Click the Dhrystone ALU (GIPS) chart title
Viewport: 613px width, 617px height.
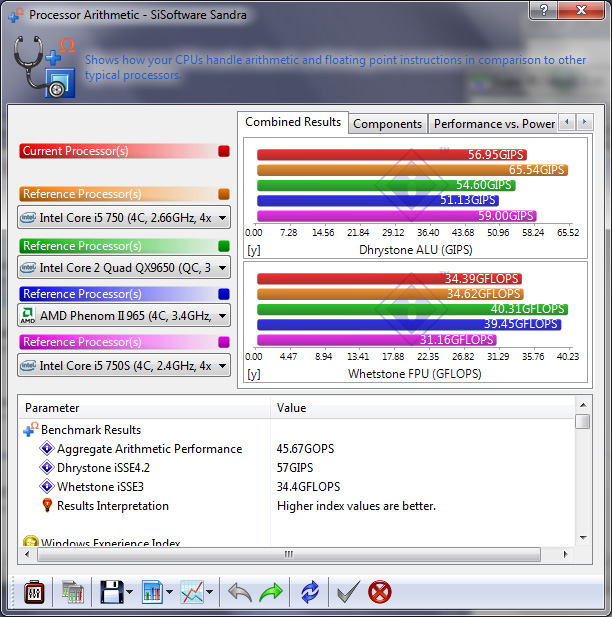point(415,250)
